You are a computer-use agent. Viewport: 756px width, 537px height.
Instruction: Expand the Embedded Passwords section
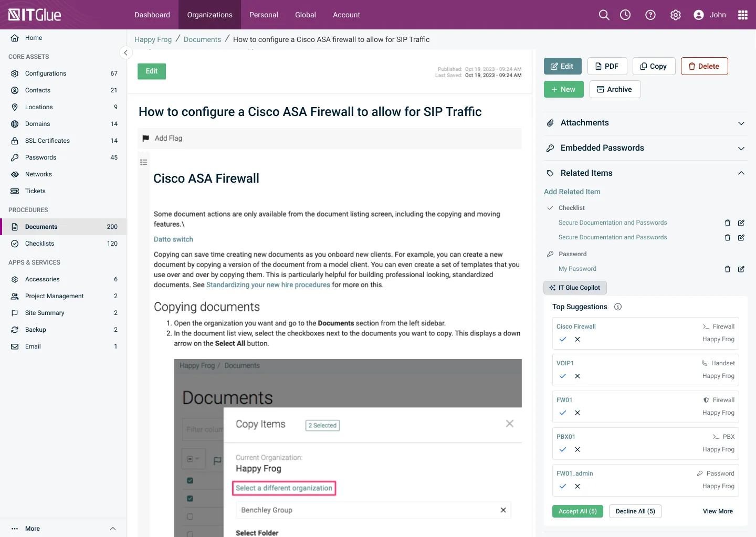[x=741, y=149]
